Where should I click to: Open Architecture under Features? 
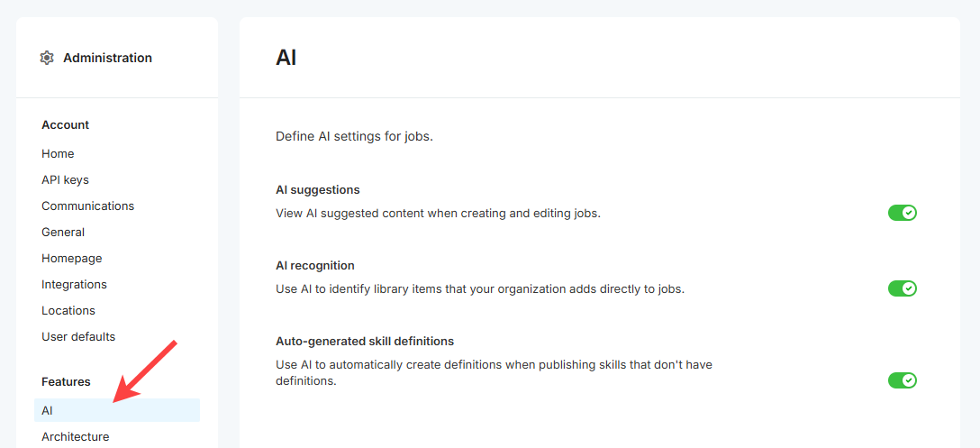point(75,437)
